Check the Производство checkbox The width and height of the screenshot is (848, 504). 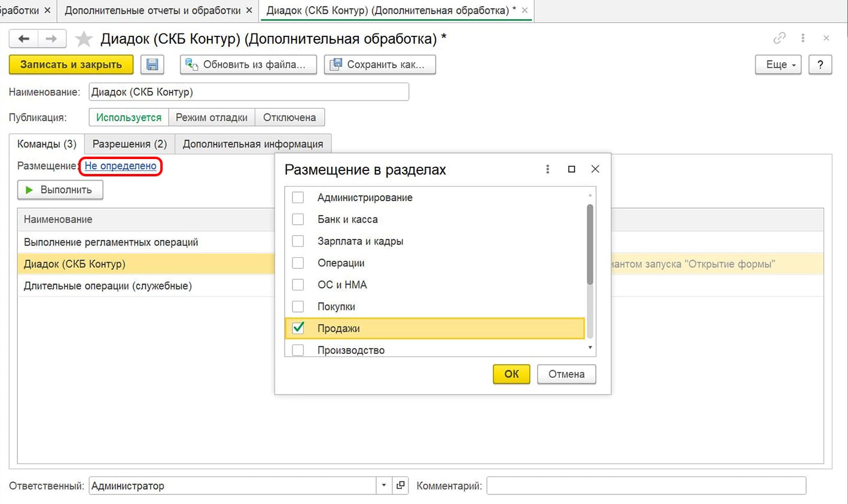(298, 350)
